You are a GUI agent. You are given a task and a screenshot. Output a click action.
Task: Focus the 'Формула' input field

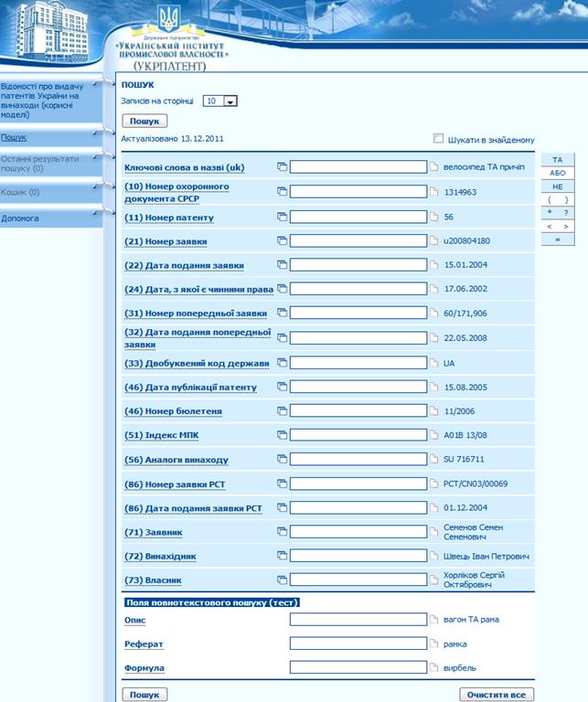pos(358,667)
